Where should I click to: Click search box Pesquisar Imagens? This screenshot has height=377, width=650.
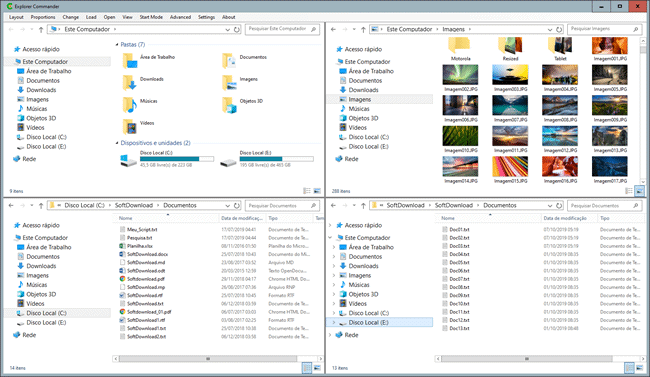point(604,29)
